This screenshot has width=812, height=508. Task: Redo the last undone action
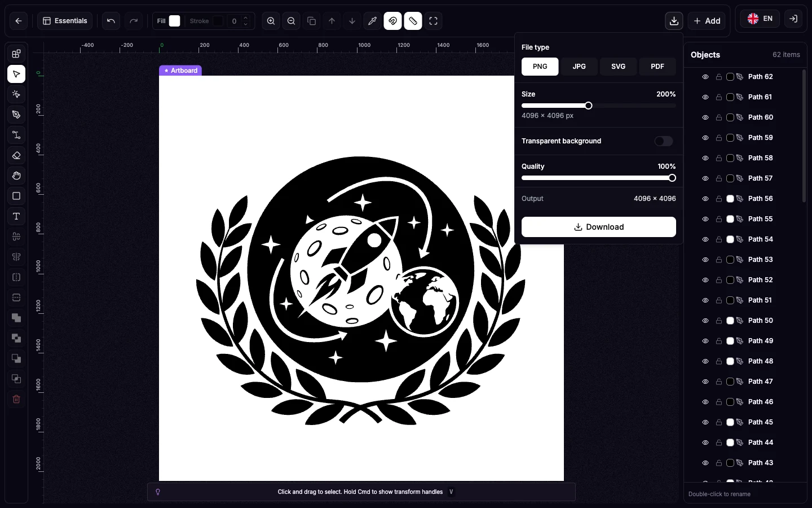134,21
